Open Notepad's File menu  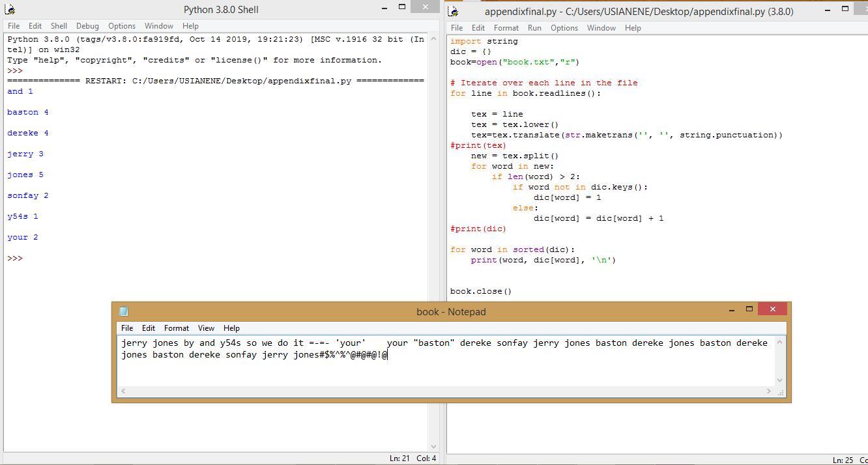tap(127, 328)
